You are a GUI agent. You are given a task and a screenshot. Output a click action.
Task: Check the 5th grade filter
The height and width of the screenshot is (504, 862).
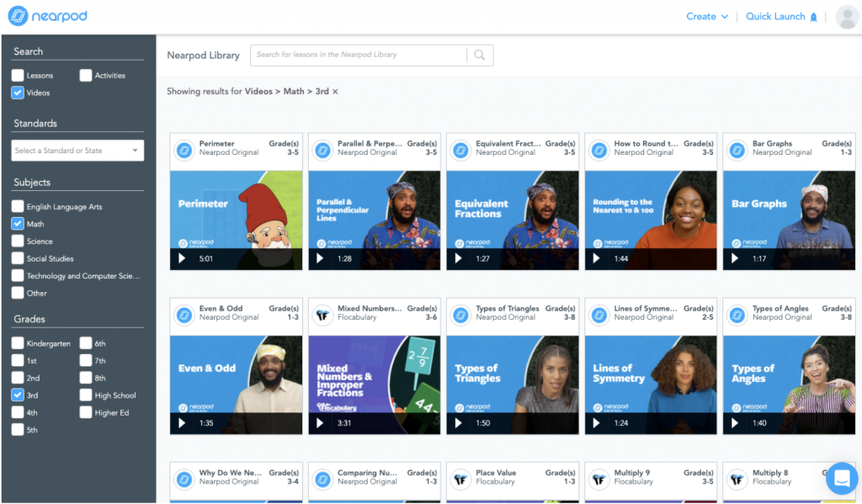tap(18, 429)
